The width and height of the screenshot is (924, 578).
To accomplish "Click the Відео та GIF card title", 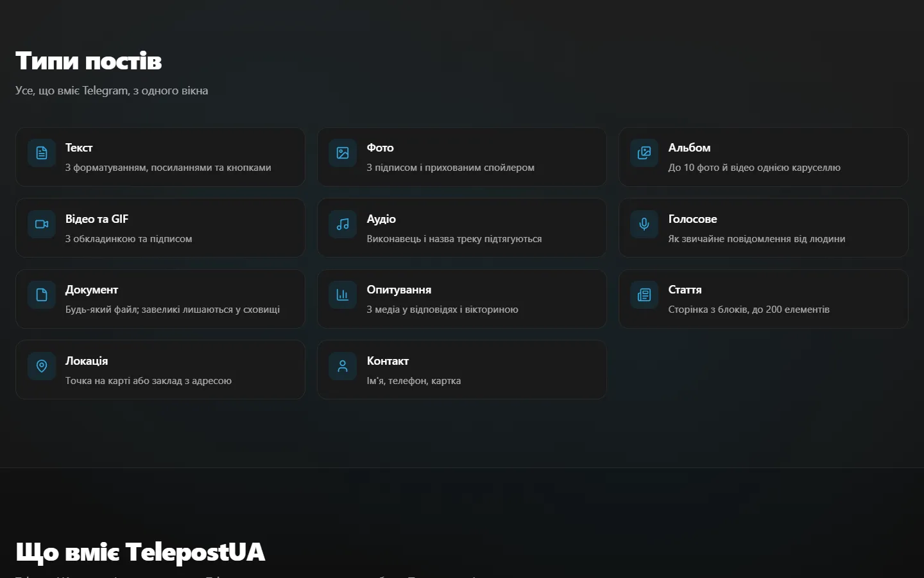I will [97, 219].
